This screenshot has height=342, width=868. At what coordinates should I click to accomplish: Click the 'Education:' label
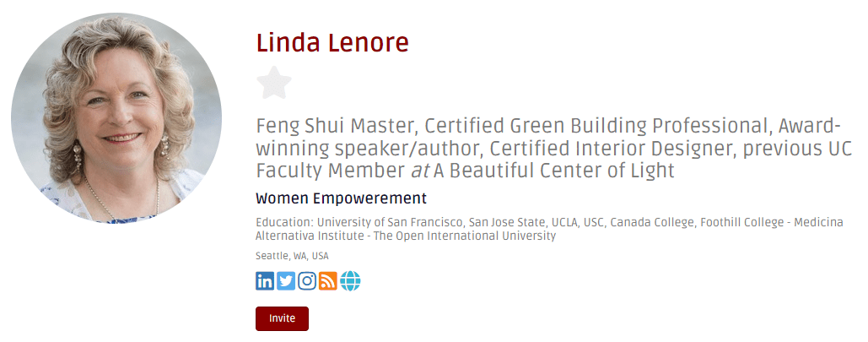click(284, 222)
